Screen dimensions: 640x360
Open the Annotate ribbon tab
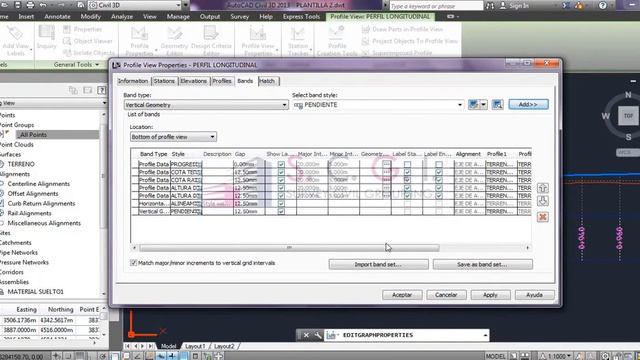(57, 17)
